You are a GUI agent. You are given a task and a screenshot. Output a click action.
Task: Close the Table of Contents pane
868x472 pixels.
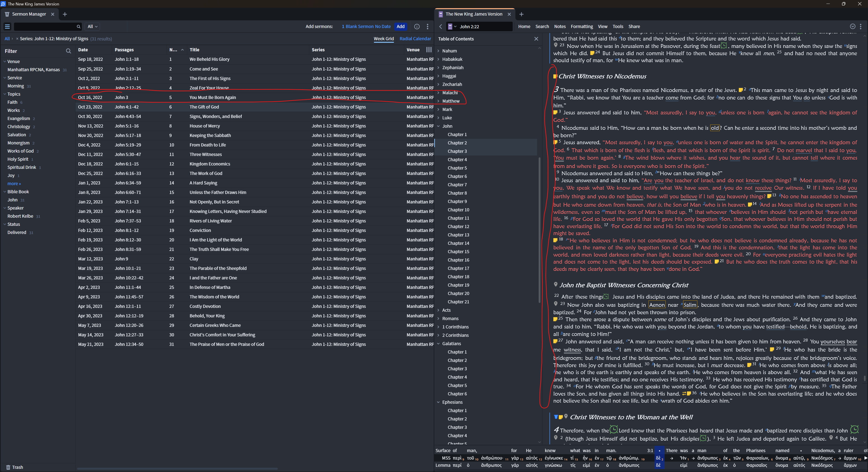click(536, 39)
